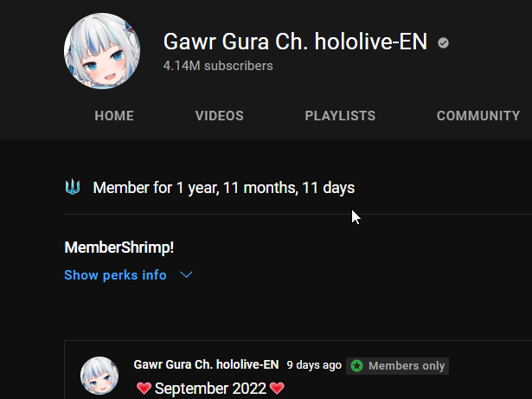Screen dimensions: 532x399
Task: Go to the PLAYLISTS tab
Action: (x=340, y=116)
